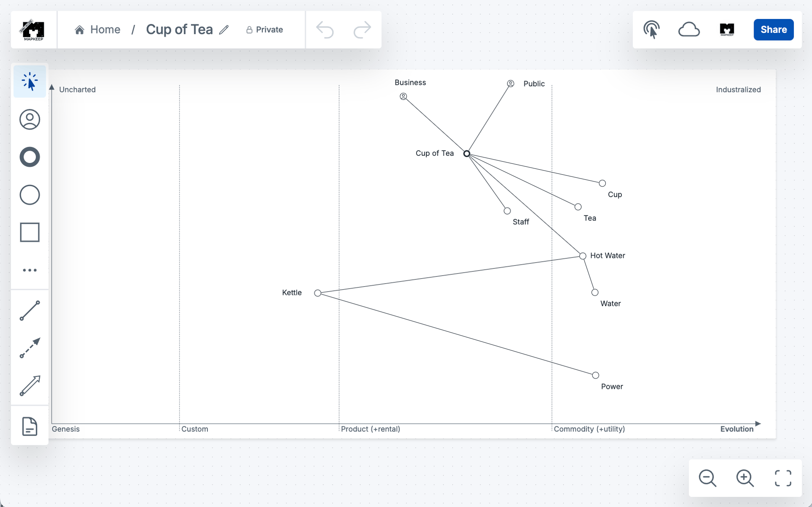
Task: Open the Share dialog
Action: click(x=774, y=30)
